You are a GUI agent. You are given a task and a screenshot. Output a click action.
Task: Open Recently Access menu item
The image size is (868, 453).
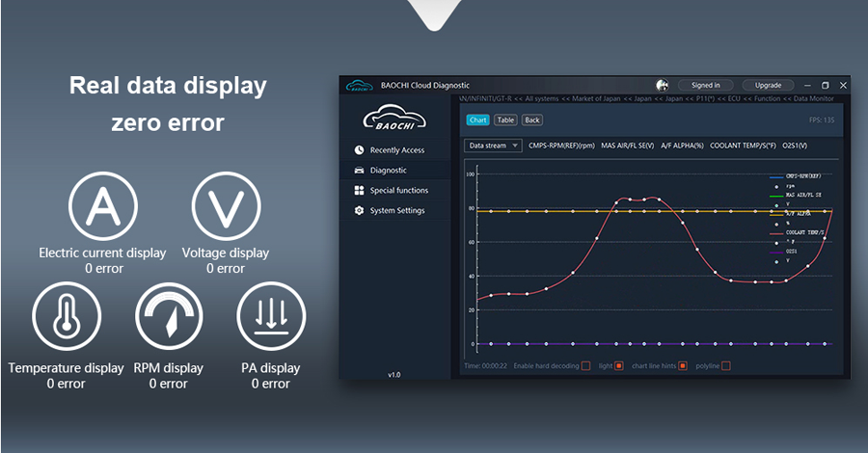click(x=395, y=150)
